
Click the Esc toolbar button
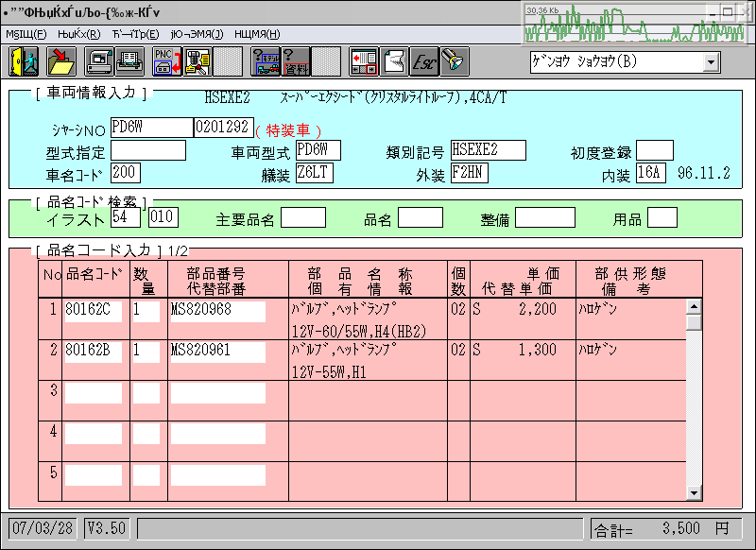[424, 61]
